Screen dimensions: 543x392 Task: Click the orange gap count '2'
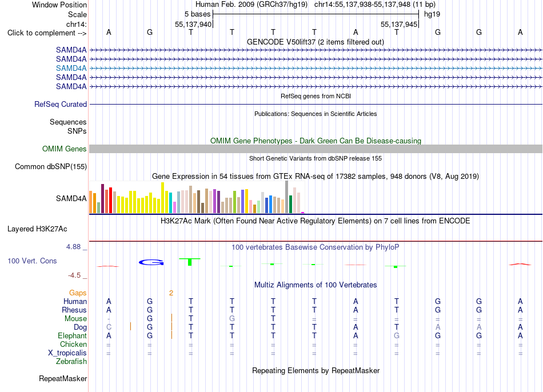pyautogui.click(x=171, y=293)
